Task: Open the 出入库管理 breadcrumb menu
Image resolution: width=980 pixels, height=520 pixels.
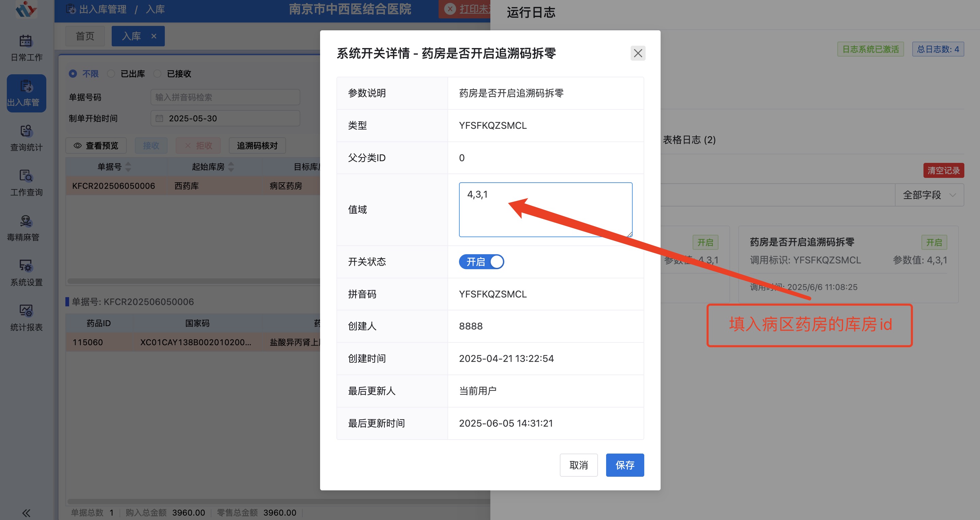Action: 103,9
